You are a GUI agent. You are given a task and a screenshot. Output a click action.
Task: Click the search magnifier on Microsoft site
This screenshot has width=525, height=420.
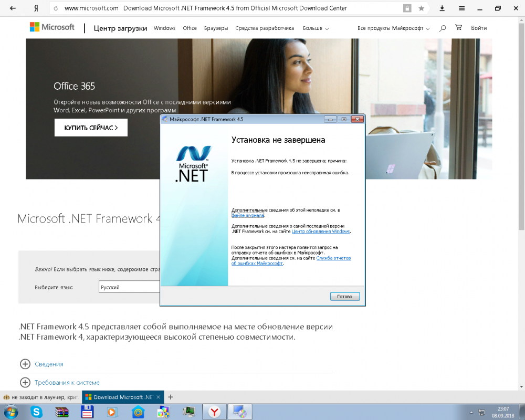(x=443, y=28)
